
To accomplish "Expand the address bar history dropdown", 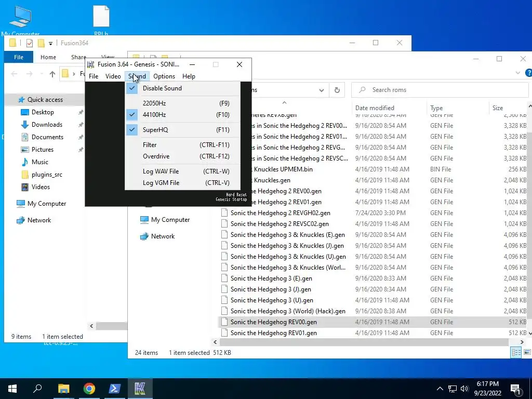I will [321, 90].
